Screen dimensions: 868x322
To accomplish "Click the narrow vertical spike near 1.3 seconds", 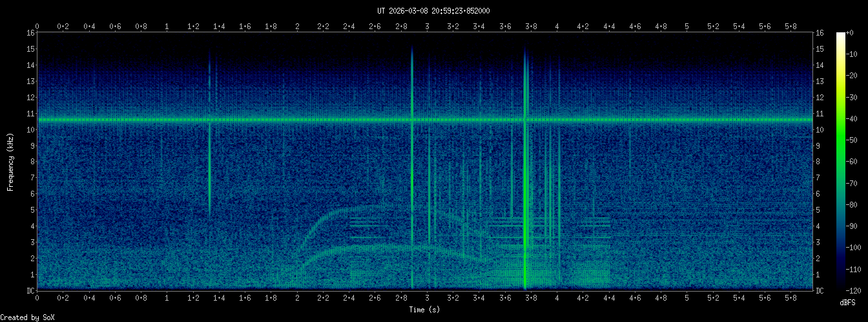I will [x=209, y=162].
